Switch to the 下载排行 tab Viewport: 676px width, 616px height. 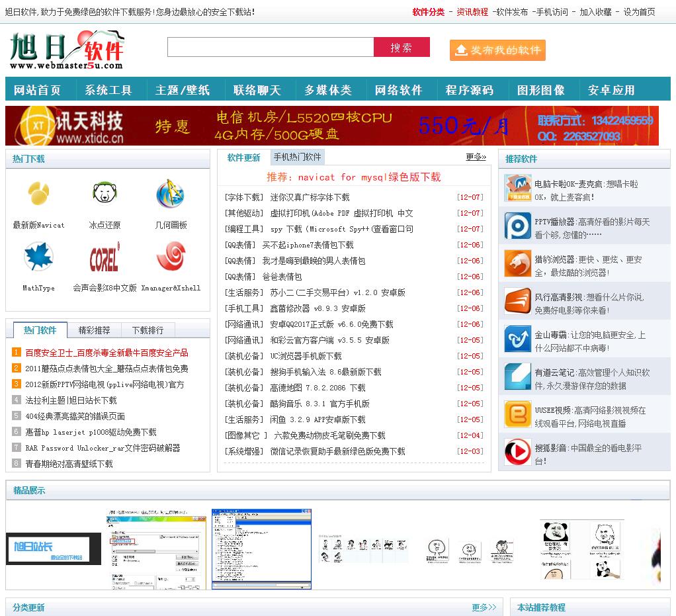click(148, 330)
